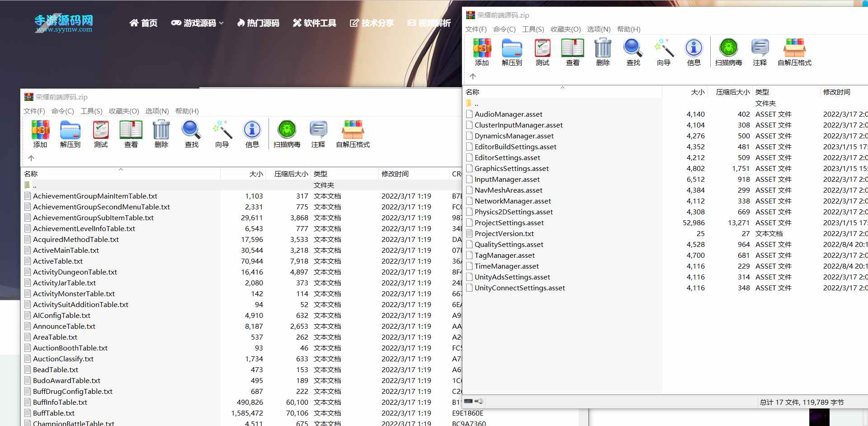
Task: Go up one level in left window
Action: click(x=31, y=158)
